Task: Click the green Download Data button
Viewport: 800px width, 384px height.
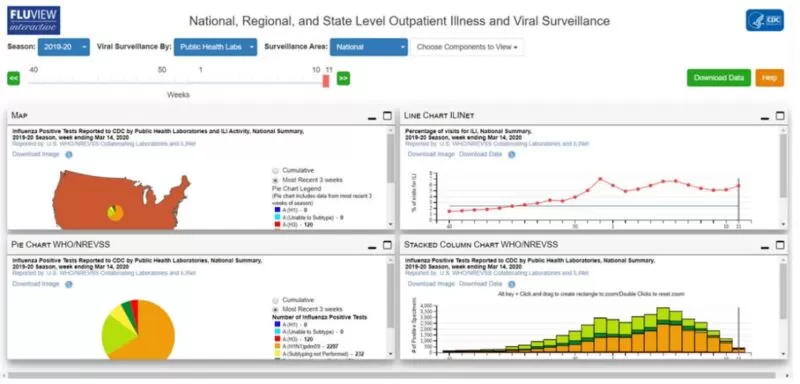Action: (719, 78)
